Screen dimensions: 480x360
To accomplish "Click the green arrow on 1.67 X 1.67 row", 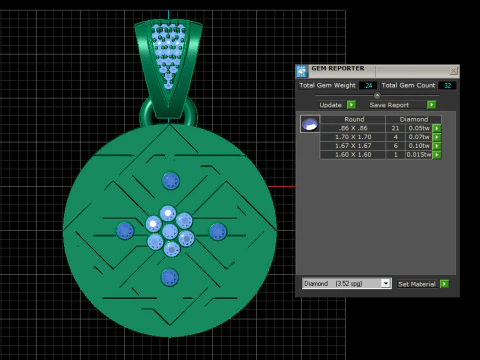I will (437, 146).
